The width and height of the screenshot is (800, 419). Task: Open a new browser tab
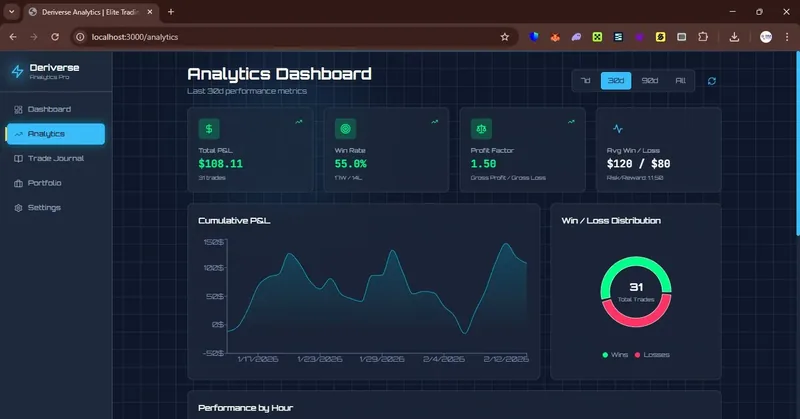tap(171, 12)
